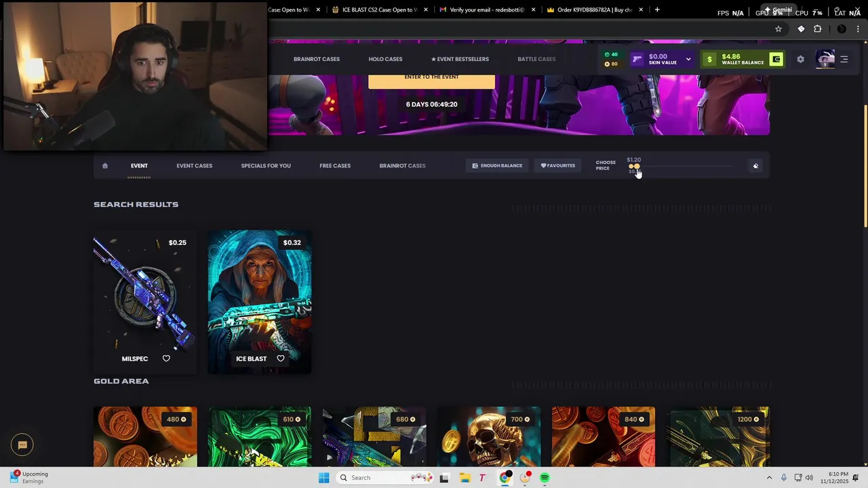Open the 700 coin skull case
This screenshot has height=488, width=868.
point(489,436)
